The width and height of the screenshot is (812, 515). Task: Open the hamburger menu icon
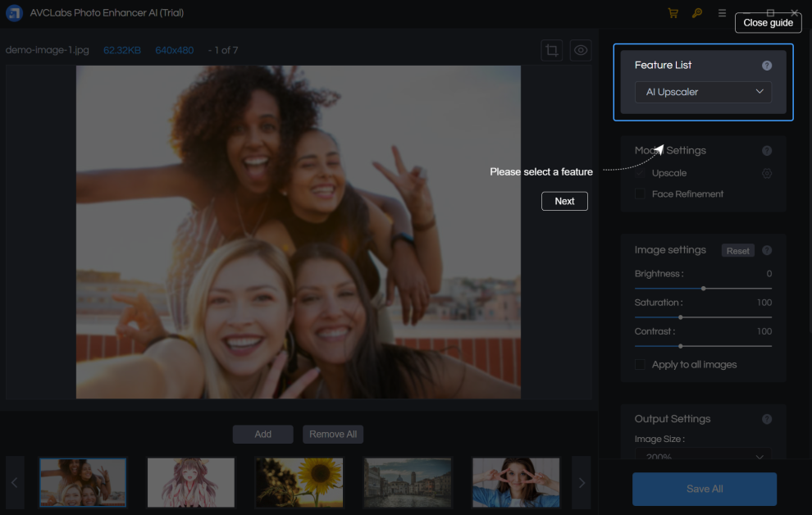coord(722,13)
